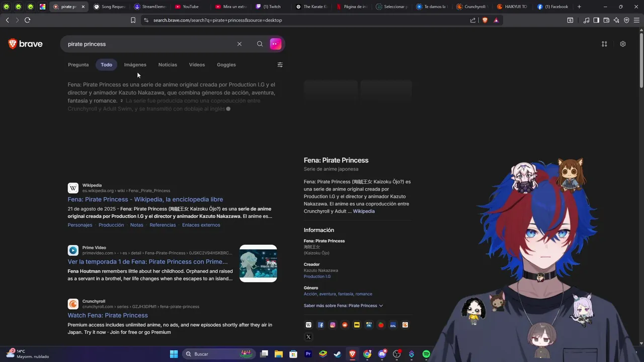The width and height of the screenshot is (644, 362).
Task: Reload the page with refresh button
Action: click(27, 20)
